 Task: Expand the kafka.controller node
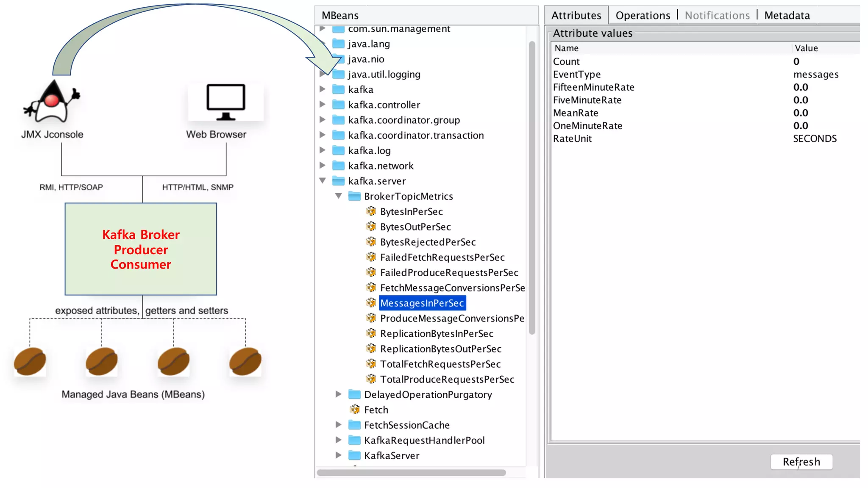[x=323, y=105]
